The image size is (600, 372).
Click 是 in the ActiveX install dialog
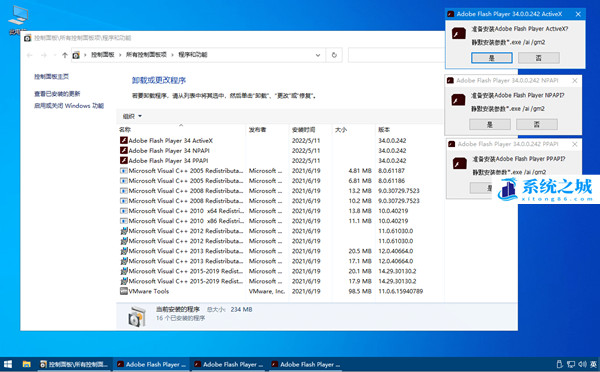click(x=492, y=58)
